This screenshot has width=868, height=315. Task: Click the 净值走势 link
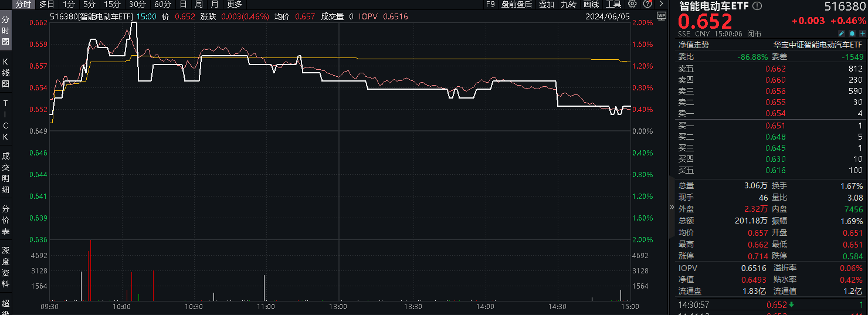click(x=694, y=45)
